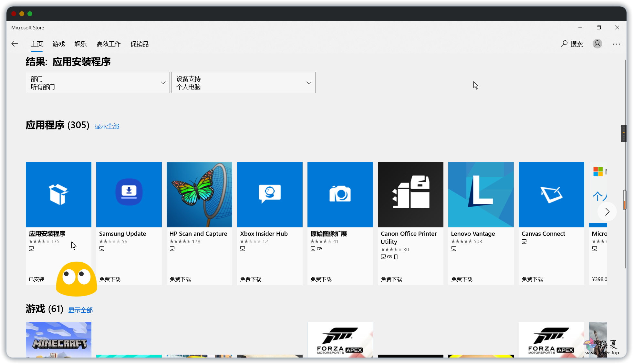Click 免费下载 under Samsung Update
The image size is (633, 364).
pyautogui.click(x=110, y=279)
